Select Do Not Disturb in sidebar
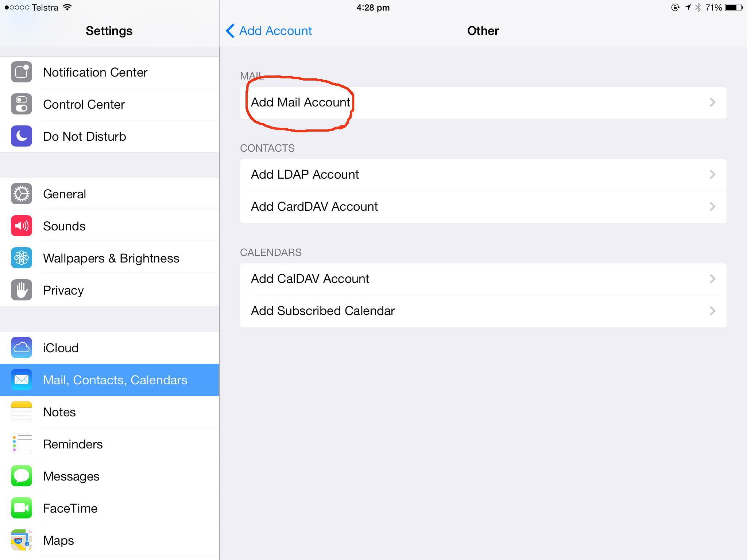Screen dimensions: 747x560 click(109, 136)
